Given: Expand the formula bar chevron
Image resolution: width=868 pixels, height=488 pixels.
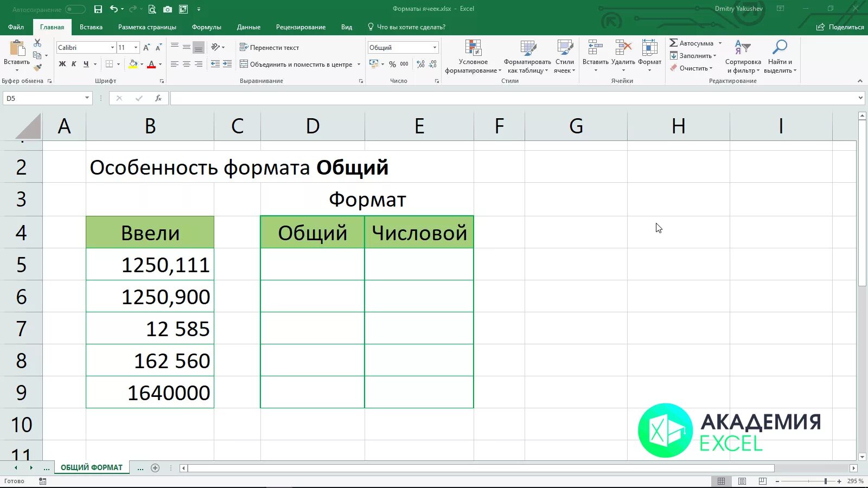Looking at the screenshot, I should pyautogui.click(x=860, y=98).
